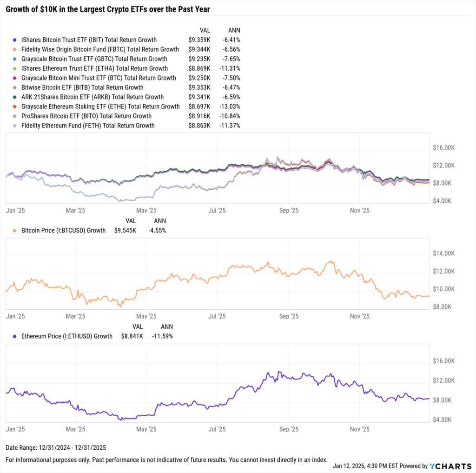
Task: Click the Ethereum Price (I:ETHUSD) Growth label
Action: 67,336
